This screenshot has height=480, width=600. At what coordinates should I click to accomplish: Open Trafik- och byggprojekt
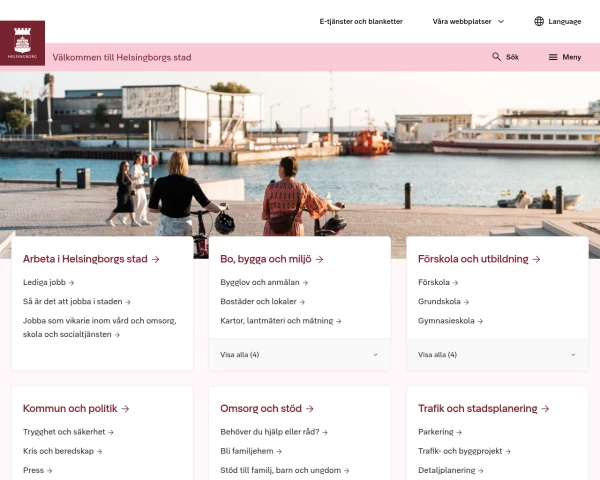click(x=464, y=451)
